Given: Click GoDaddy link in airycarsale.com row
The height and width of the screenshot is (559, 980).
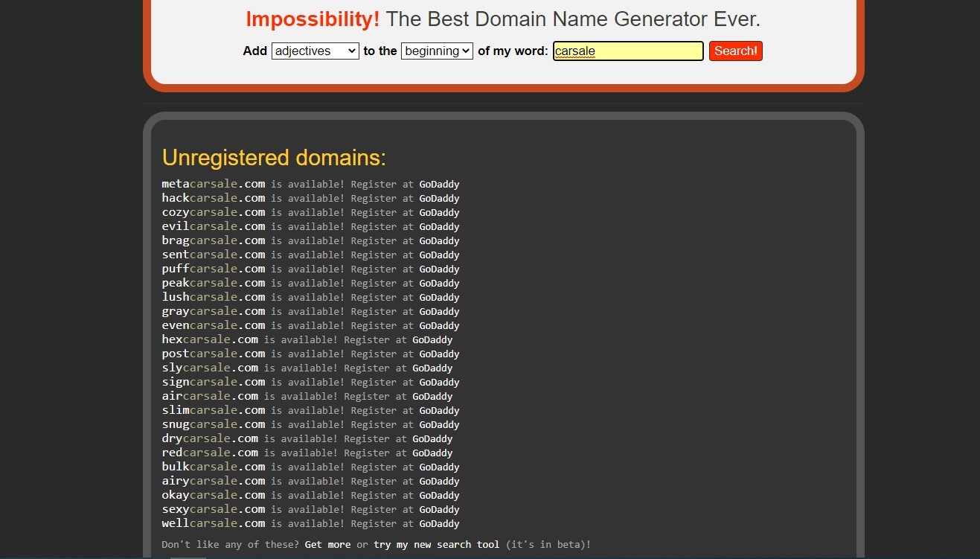Looking at the screenshot, I should [439, 482].
